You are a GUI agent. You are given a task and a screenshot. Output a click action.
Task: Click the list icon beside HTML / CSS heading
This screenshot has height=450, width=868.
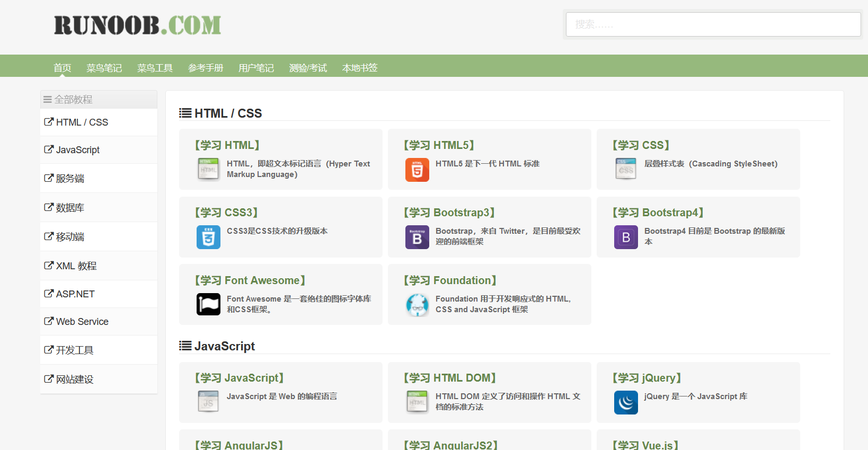coord(185,113)
